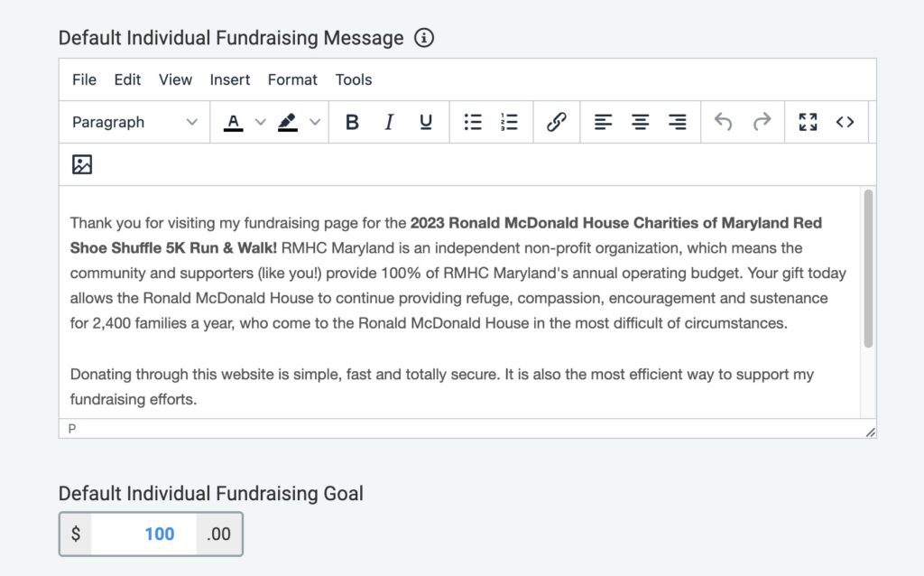Switch editor to fullscreen mode
This screenshot has height=576, width=924.
click(x=808, y=122)
